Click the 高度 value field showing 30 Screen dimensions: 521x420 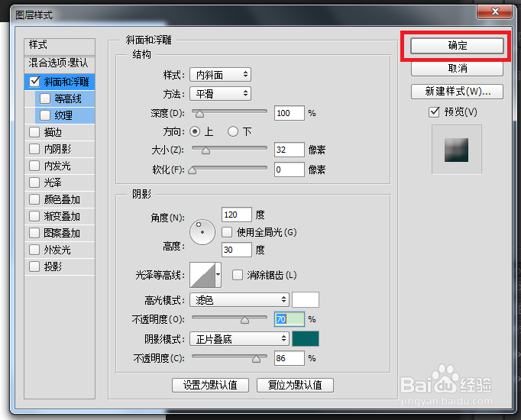click(x=237, y=250)
